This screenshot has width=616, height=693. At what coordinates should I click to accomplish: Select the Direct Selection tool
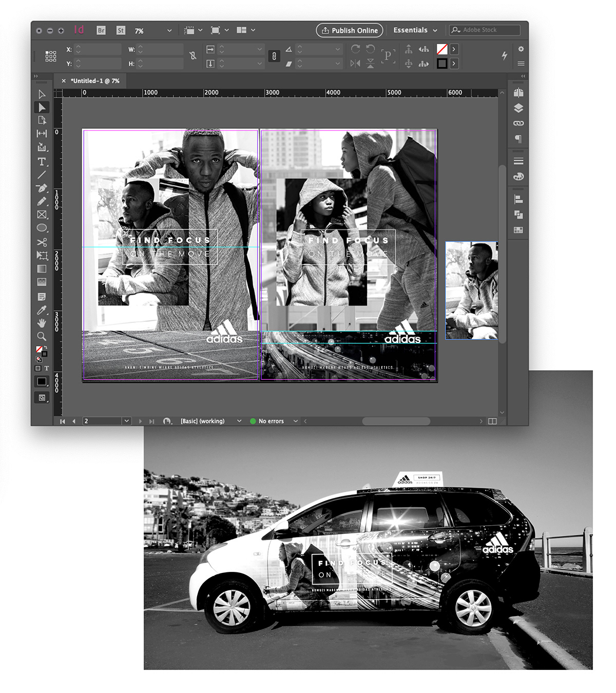(42, 107)
